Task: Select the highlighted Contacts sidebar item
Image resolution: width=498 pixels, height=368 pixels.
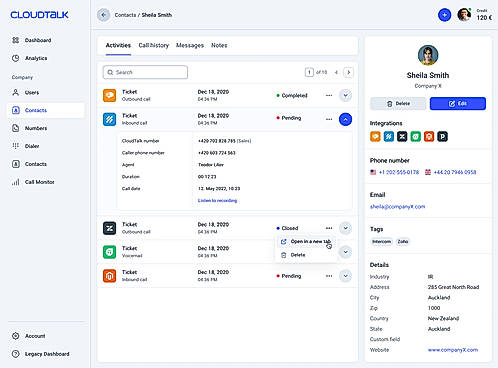Action: click(x=46, y=110)
